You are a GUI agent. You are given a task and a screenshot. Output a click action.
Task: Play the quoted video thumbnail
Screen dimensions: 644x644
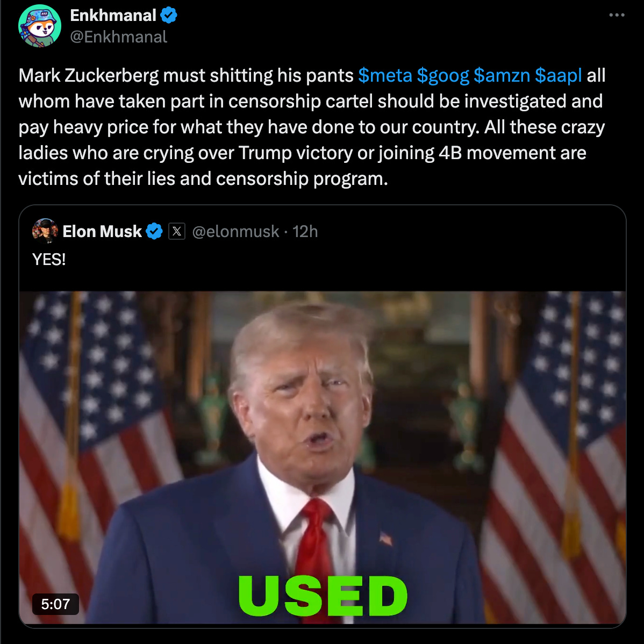coord(323,457)
